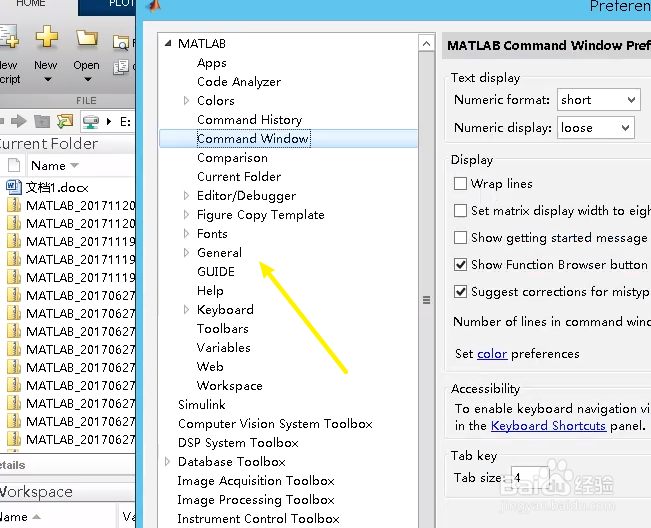Viewport: 651px width, 528px height.
Task: Click the browse for folder icon
Action: pyautogui.click(x=65, y=121)
